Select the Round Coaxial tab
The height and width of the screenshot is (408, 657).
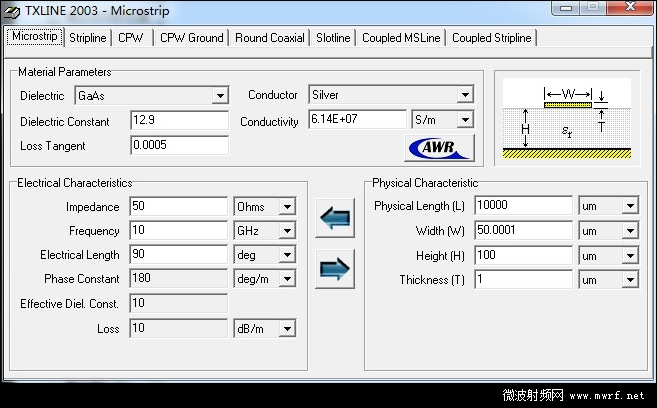[x=269, y=38]
